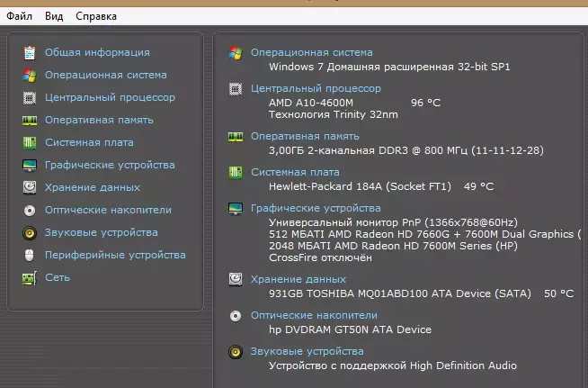Open Сеть section in sidebar

58,277
